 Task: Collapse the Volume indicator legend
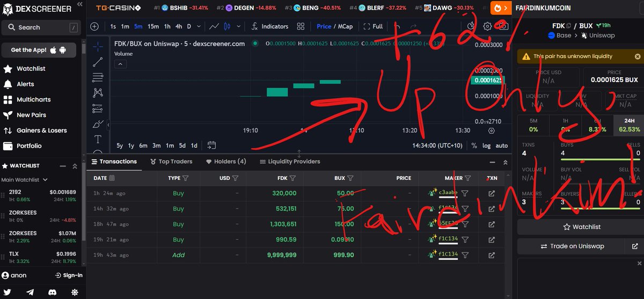pos(120,64)
